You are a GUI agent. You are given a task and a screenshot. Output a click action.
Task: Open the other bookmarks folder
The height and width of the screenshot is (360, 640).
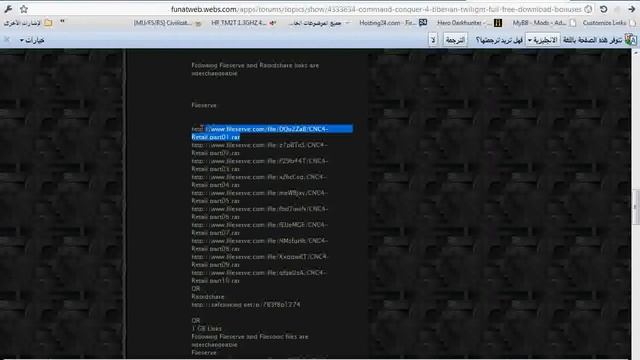[28, 23]
